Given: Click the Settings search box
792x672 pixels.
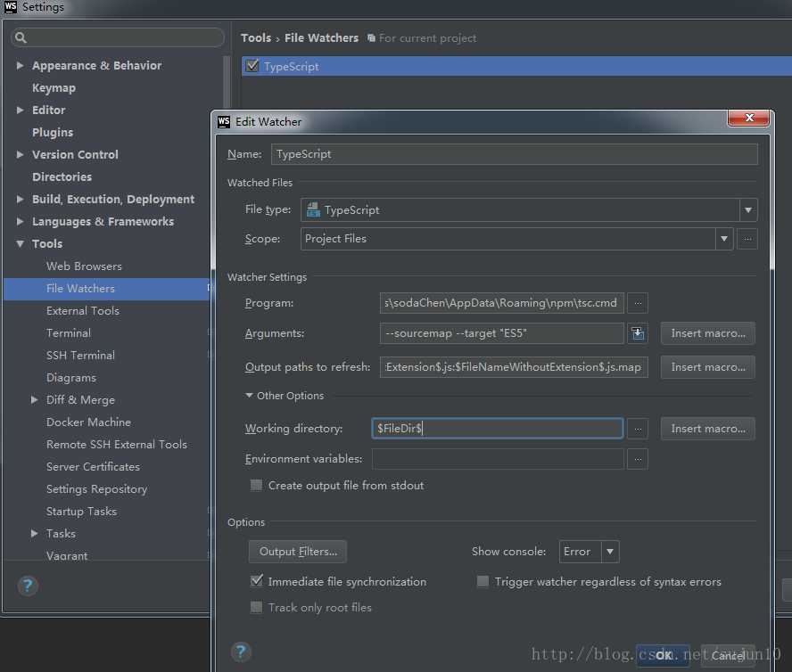Looking at the screenshot, I should click(117, 37).
